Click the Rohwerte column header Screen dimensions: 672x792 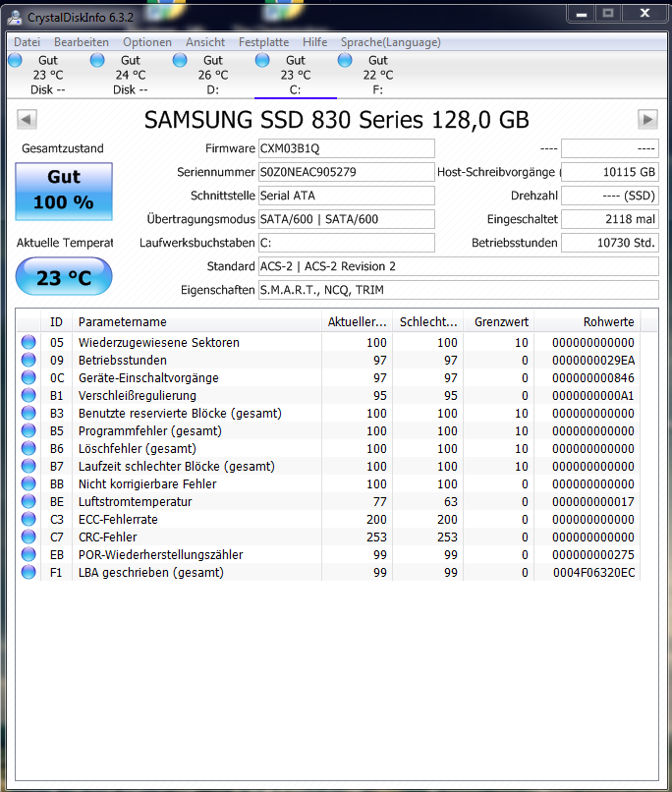point(588,321)
